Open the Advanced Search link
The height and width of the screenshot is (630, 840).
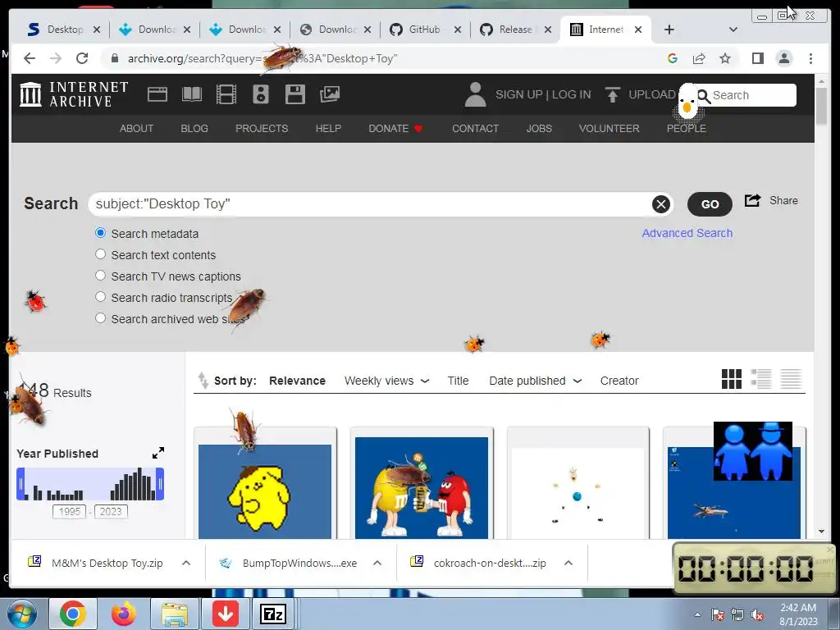click(x=687, y=233)
